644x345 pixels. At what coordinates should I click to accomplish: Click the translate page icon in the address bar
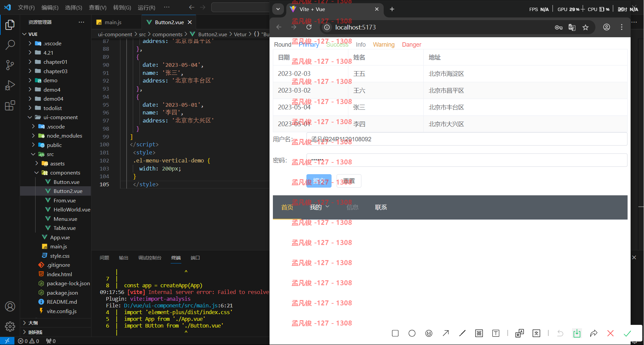pyautogui.click(x=572, y=28)
